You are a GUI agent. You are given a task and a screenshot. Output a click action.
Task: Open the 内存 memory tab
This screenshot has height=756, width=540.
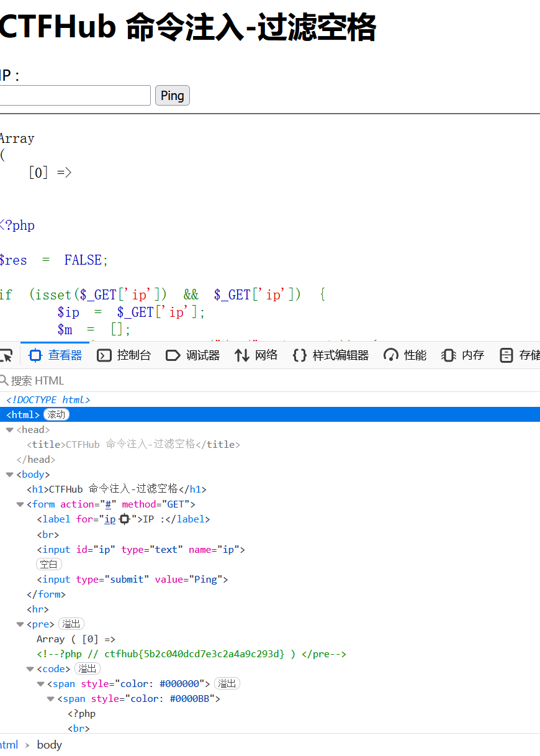tap(462, 355)
